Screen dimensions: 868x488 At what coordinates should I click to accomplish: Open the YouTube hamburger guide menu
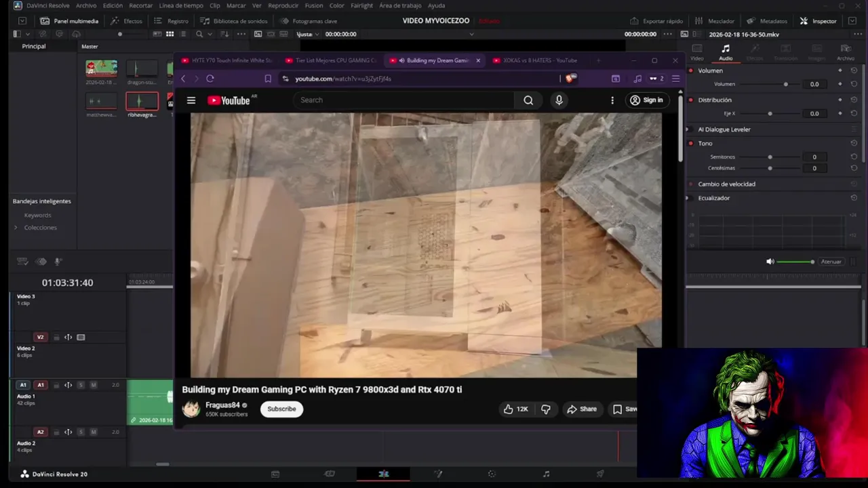pyautogui.click(x=191, y=100)
